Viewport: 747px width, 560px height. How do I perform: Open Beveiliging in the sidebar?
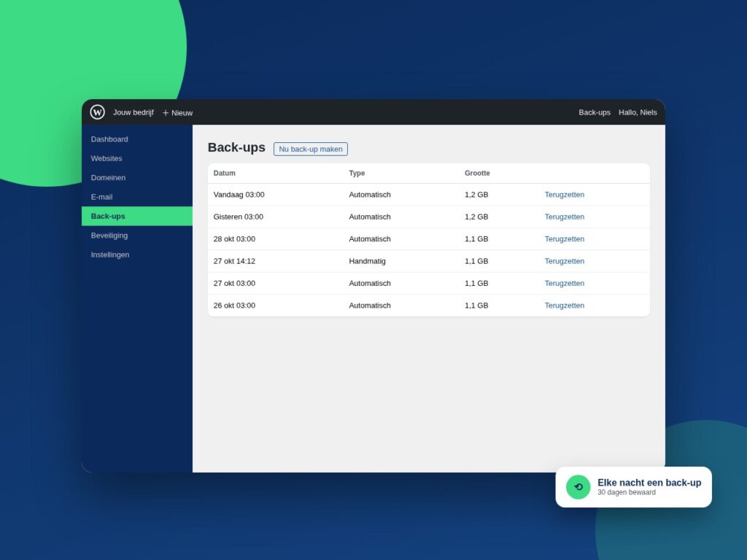pyautogui.click(x=137, y=236)
